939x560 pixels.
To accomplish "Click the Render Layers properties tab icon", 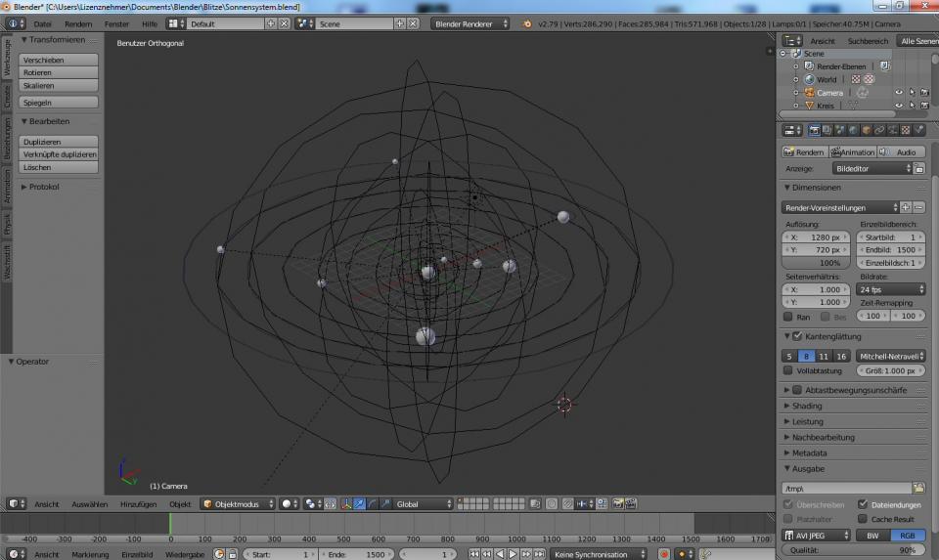I will point(827,130).
